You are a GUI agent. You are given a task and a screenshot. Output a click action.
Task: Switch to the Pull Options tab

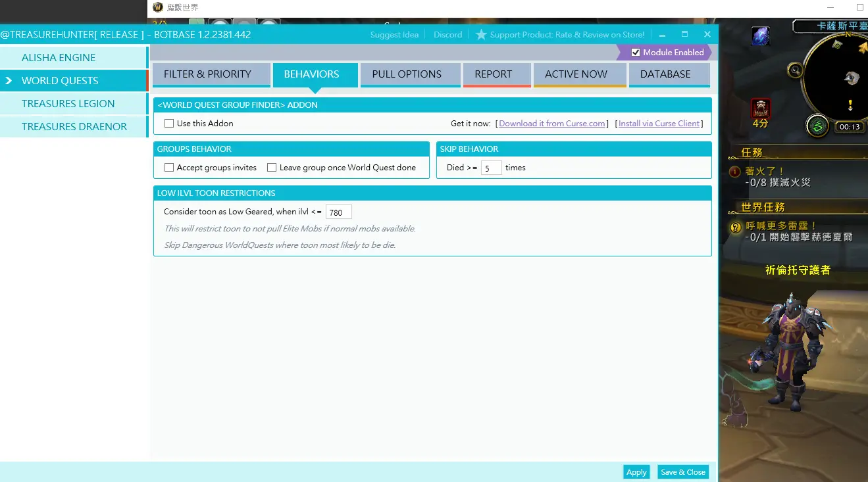(410, 74)
